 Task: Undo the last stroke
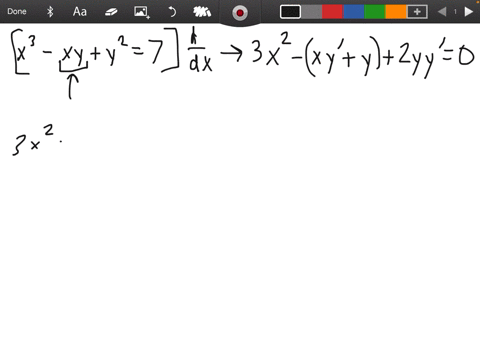172,12
